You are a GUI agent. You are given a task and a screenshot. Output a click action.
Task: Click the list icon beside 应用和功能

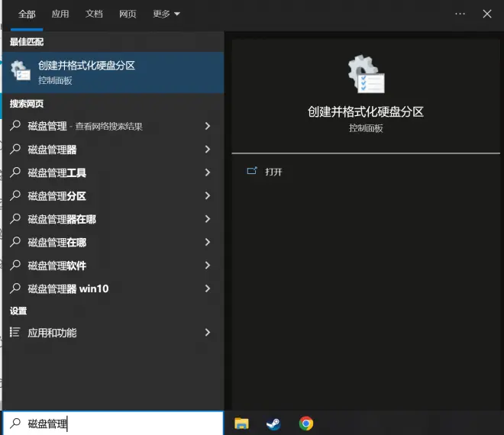(x=15, y=332)
